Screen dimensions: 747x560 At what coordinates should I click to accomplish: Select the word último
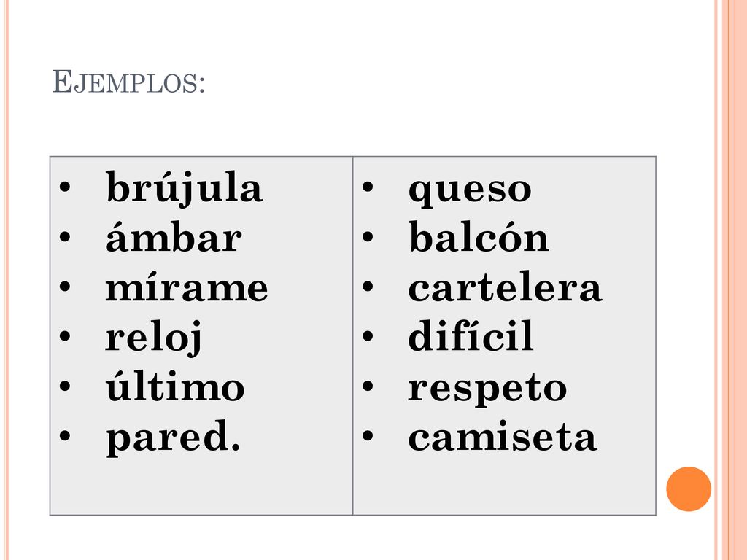tap(175, 386)
